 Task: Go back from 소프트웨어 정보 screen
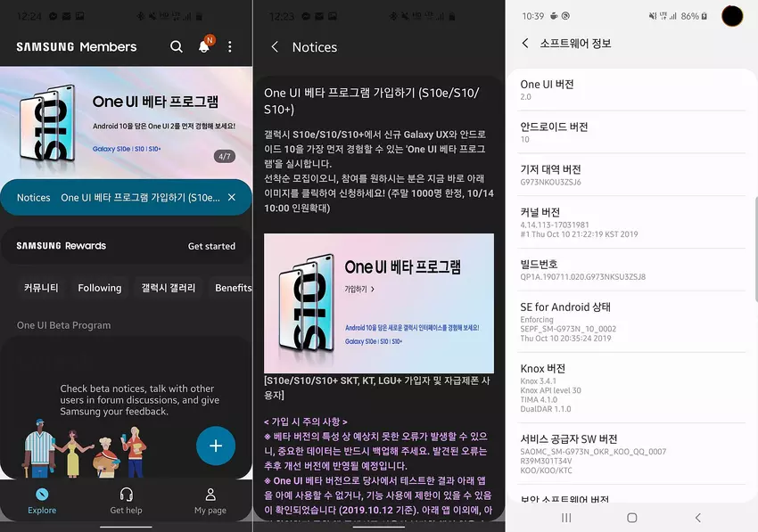[525, 44]
